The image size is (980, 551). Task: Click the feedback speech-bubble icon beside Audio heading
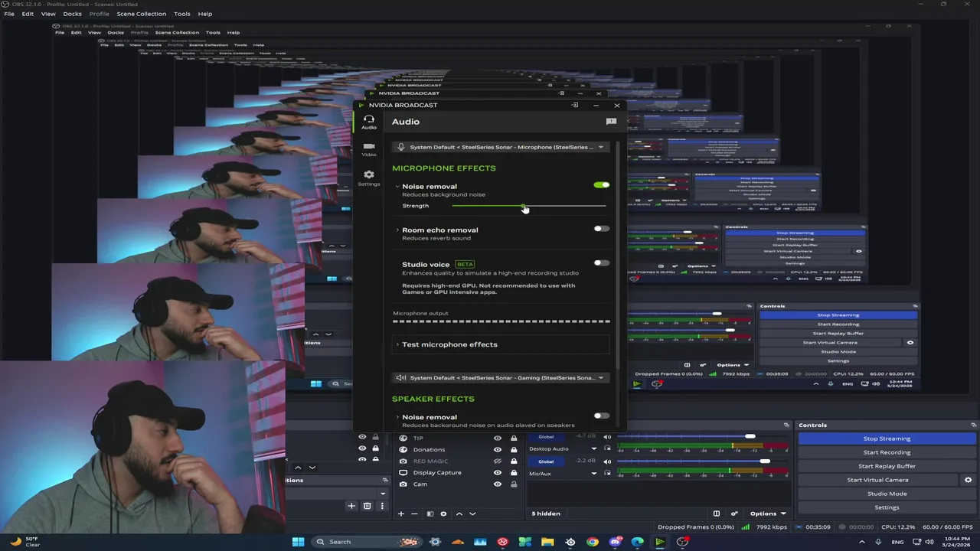point(611,122)
